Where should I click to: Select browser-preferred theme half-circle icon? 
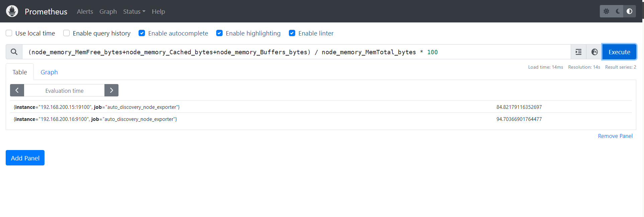(630, 11)
